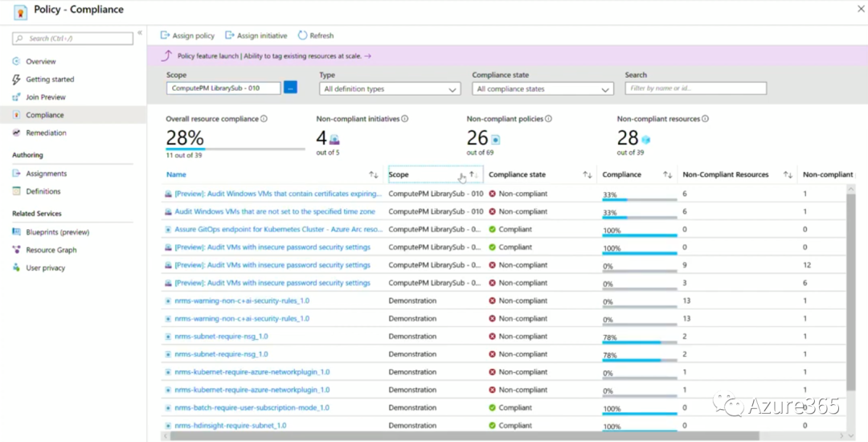
Task: Collapse the left navigation sidebar
Action: tap(140, 33)
